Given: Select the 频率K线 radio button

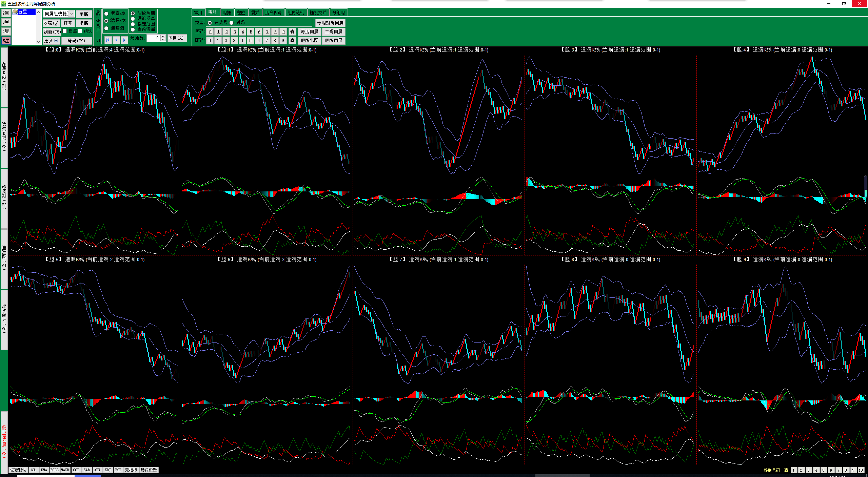Looking at the screenshot, I should [x=106, y=14].
